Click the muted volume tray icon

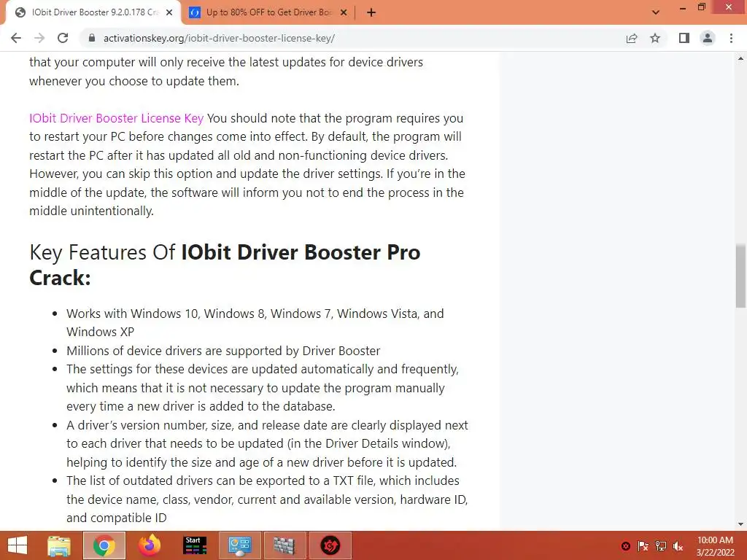(678, 546)
